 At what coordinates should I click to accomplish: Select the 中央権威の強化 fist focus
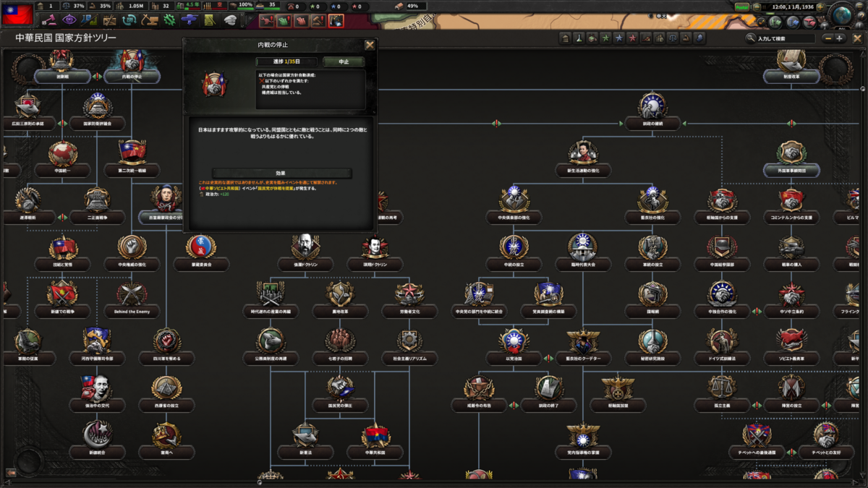coord(132,252)
